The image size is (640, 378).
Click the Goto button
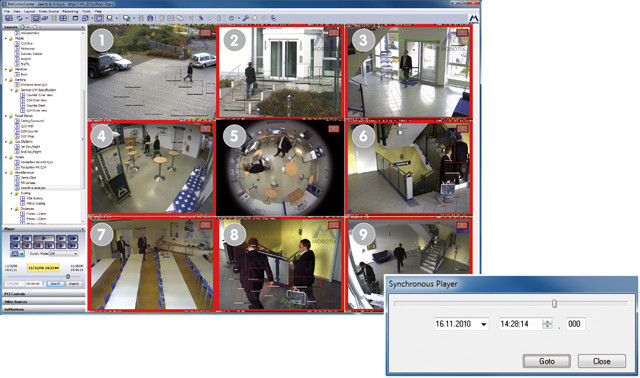[547, 361]
